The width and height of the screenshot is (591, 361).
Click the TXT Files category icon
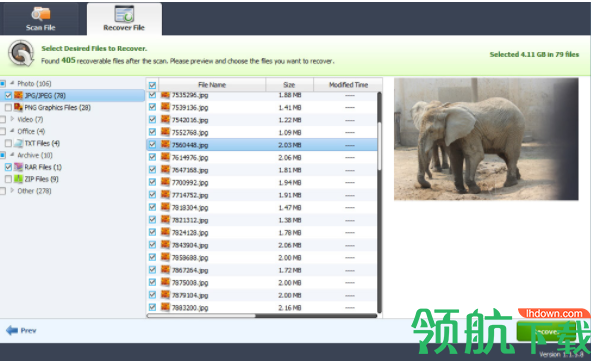(x=18, y=143)
